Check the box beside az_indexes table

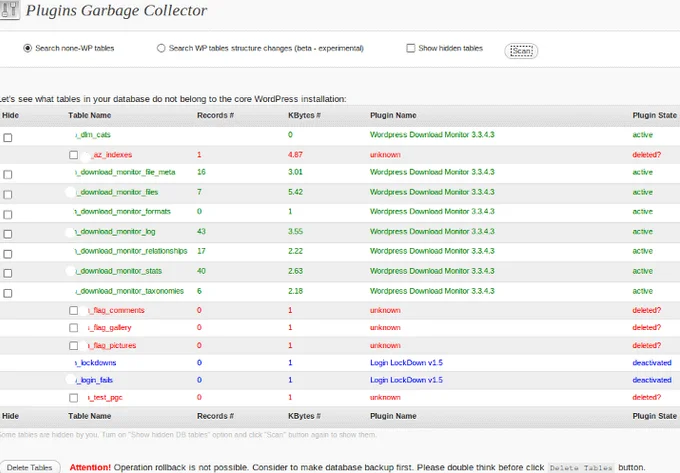pyautogui.click(x=74, y=155)
